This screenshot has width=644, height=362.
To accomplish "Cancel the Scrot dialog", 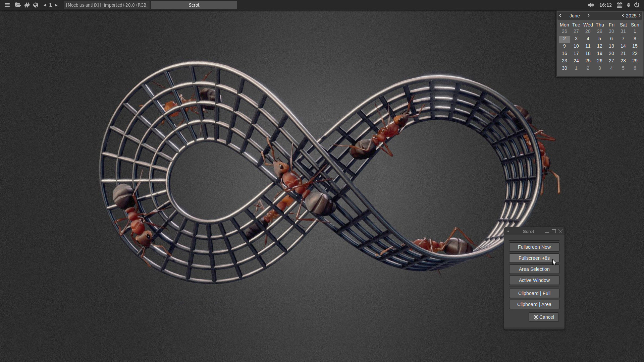I will 544,317.
